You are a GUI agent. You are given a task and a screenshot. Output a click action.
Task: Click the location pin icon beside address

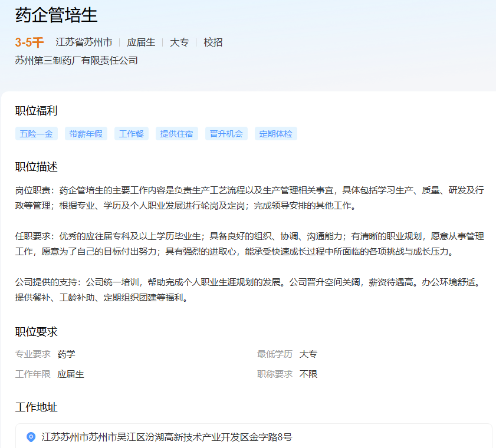point(31,437)
